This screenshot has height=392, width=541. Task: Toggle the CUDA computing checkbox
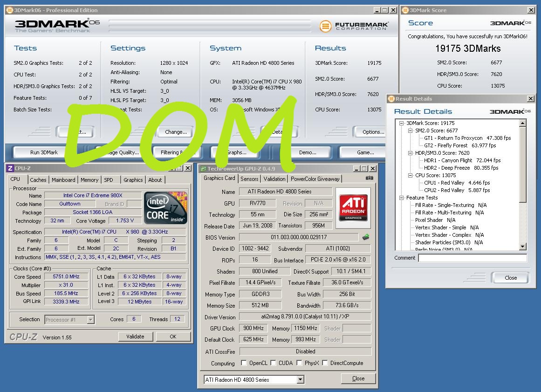(274, 363)
